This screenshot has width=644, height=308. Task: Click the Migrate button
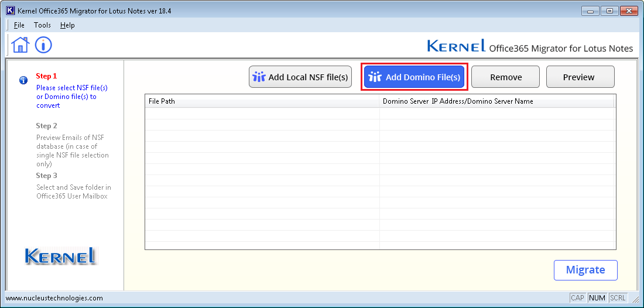click(x=585, y=270)
